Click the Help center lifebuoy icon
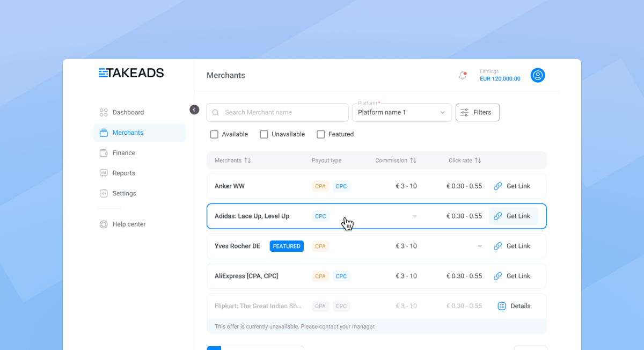 (x=104, y=224)
